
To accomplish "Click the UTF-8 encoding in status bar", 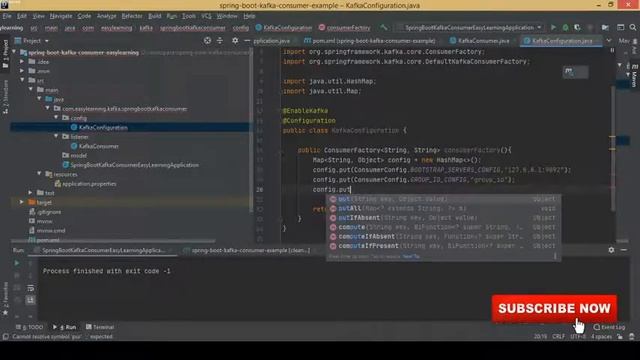I will 578,337.
